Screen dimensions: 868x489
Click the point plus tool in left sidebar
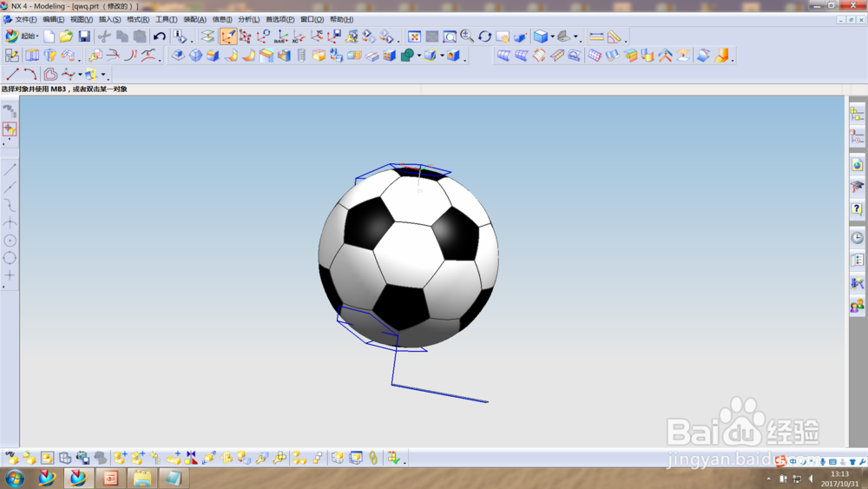(x=10, y=275)
